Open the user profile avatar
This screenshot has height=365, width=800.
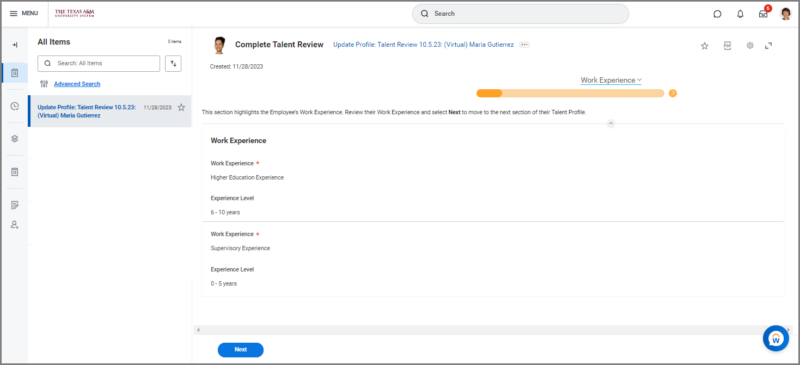point(786,14)
